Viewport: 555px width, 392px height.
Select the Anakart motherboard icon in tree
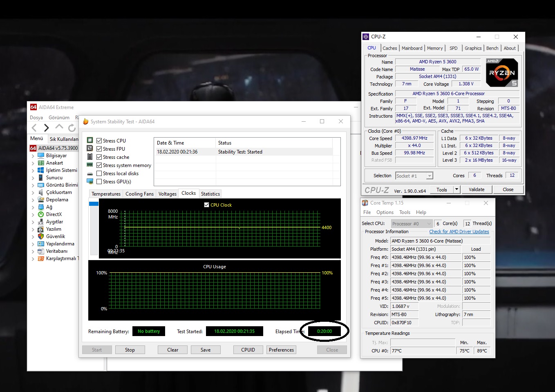click(41, 163)
